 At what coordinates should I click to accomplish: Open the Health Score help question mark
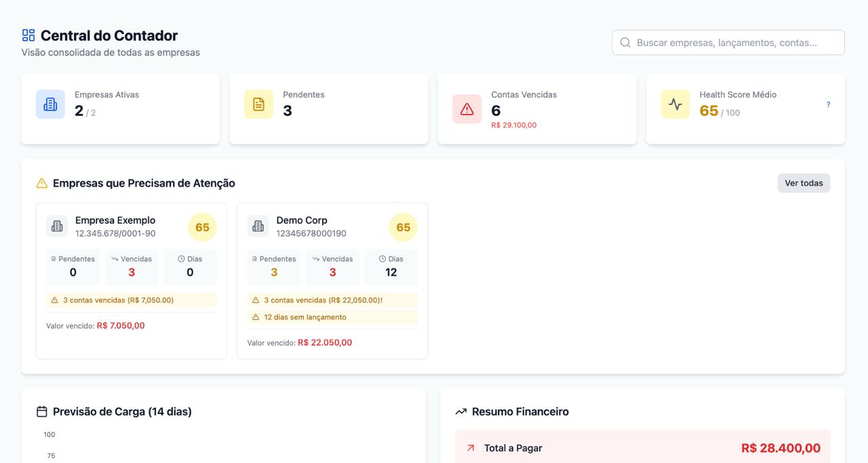828,104
